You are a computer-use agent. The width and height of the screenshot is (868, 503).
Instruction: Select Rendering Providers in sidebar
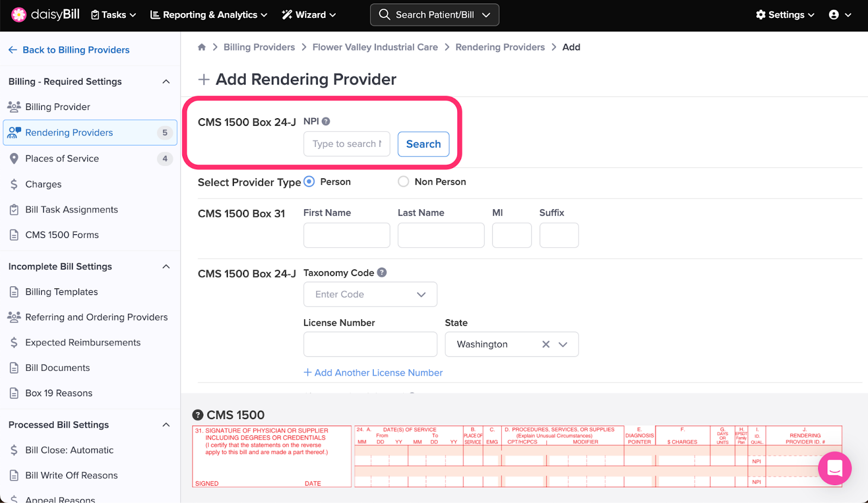pos(90,133)
